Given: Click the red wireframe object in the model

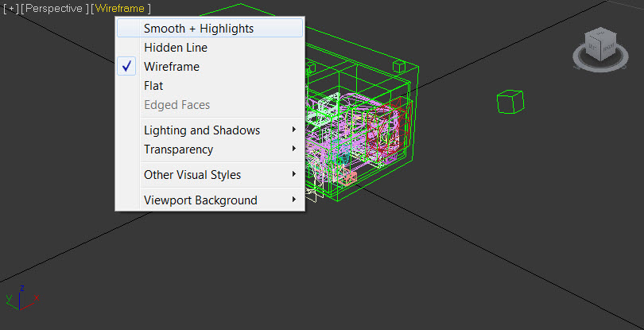Looking at the screenshot, I should pyautogui.click(x=393, y=127).
